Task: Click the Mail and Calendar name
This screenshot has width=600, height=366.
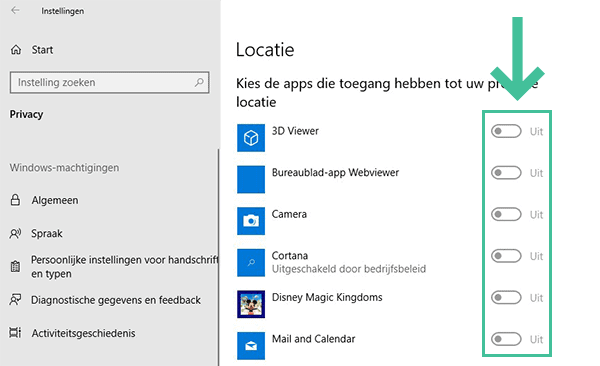Action: [313, 339]
